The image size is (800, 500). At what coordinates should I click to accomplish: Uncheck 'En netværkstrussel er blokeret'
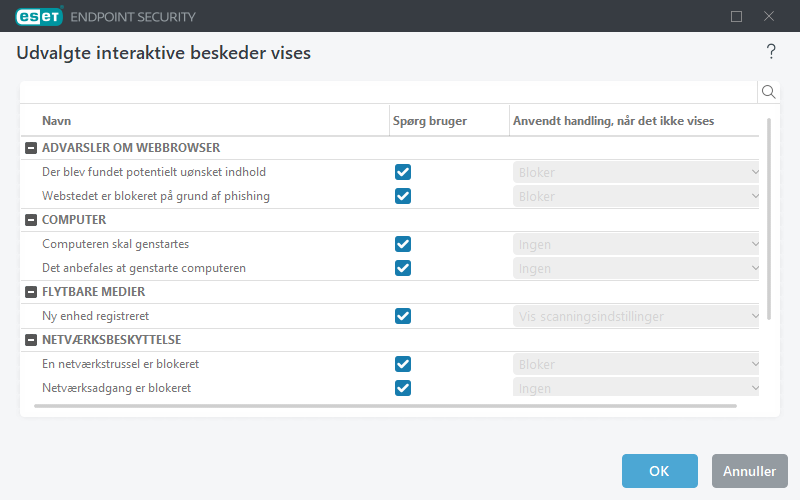403,364
